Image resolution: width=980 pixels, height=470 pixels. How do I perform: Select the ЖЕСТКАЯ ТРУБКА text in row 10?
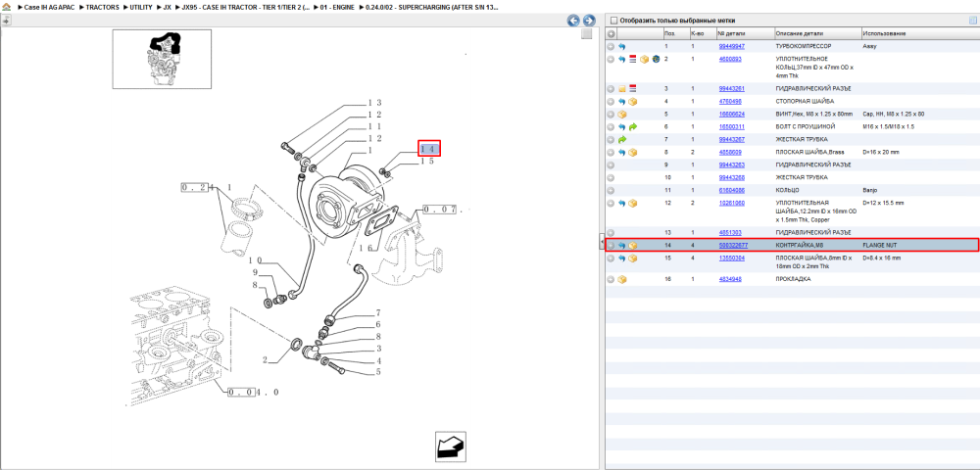point(800,177)
